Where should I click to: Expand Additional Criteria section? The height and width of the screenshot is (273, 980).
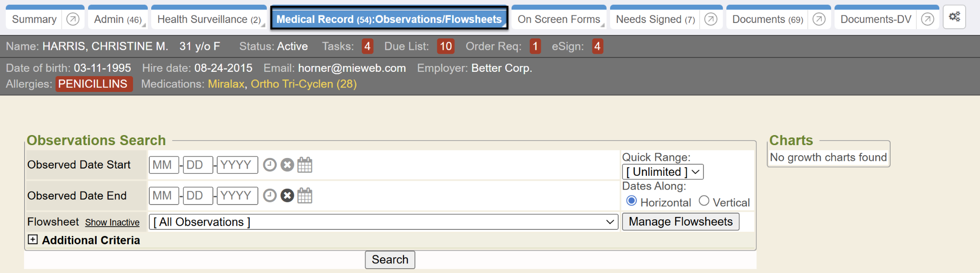33,240
